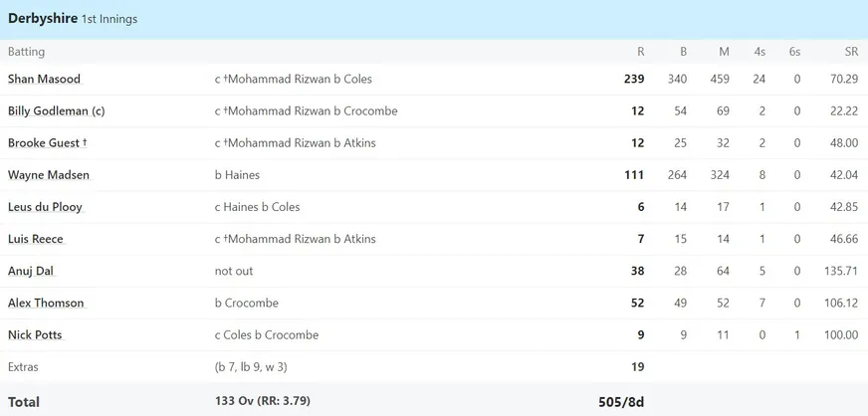This screenshot has height=416, width=868.
Task: Click the 4s column header
Action: (759, 52)
